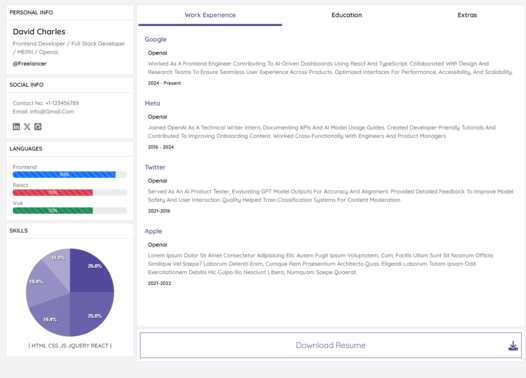526x378 pixels.
Task: Click the Apple company heading
Action: 153,231
